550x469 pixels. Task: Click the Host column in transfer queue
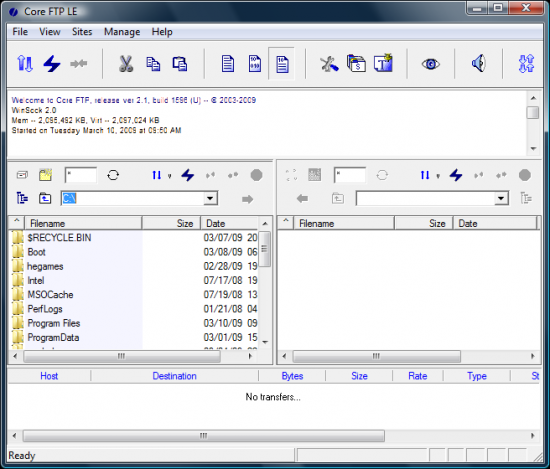pyautogui.click(x=49, y=376)
